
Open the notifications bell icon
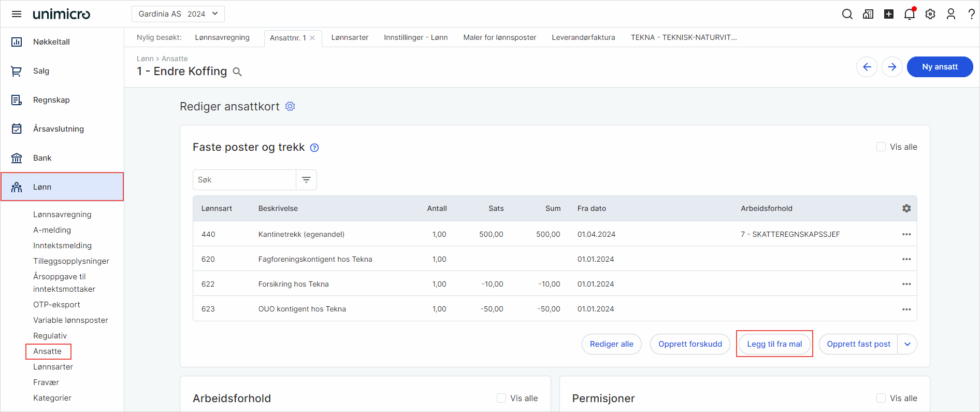(909, 14)
